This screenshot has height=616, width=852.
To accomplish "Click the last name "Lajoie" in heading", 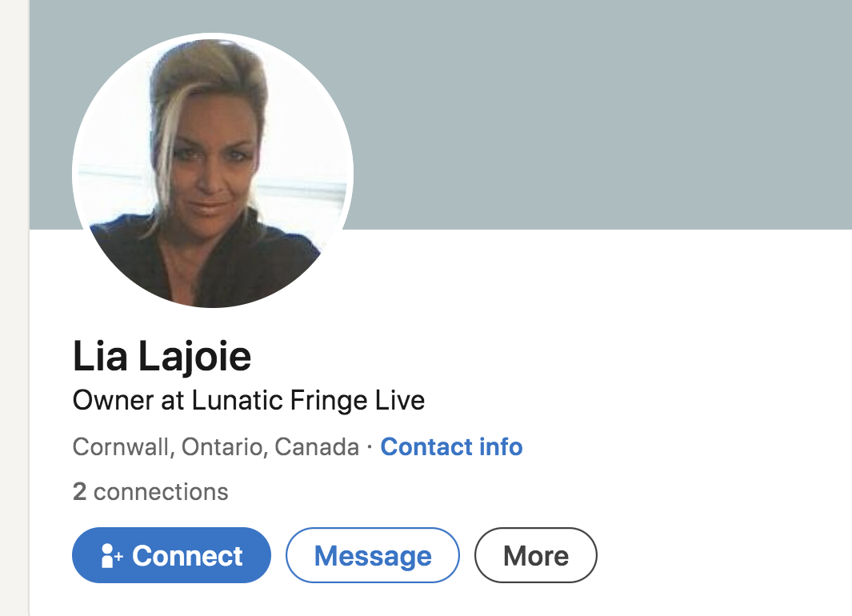I will pyautogui.click(x=195, y=357).
